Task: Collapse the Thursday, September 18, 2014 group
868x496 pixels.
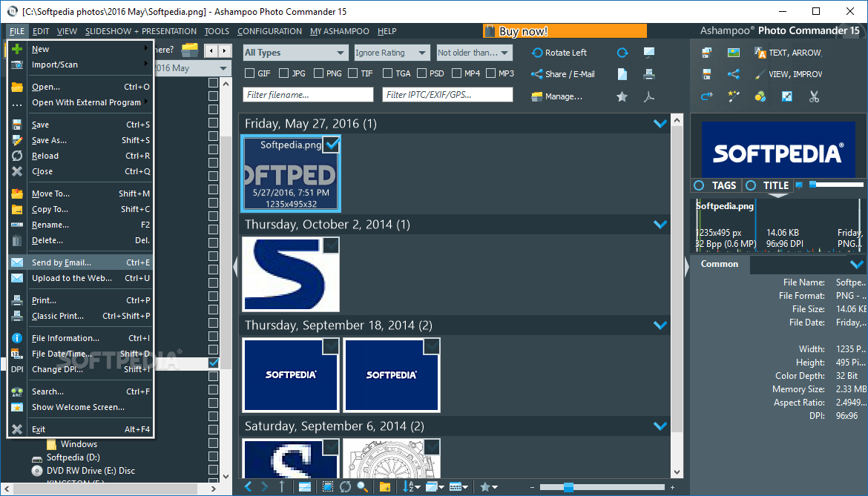Action: 660,325
